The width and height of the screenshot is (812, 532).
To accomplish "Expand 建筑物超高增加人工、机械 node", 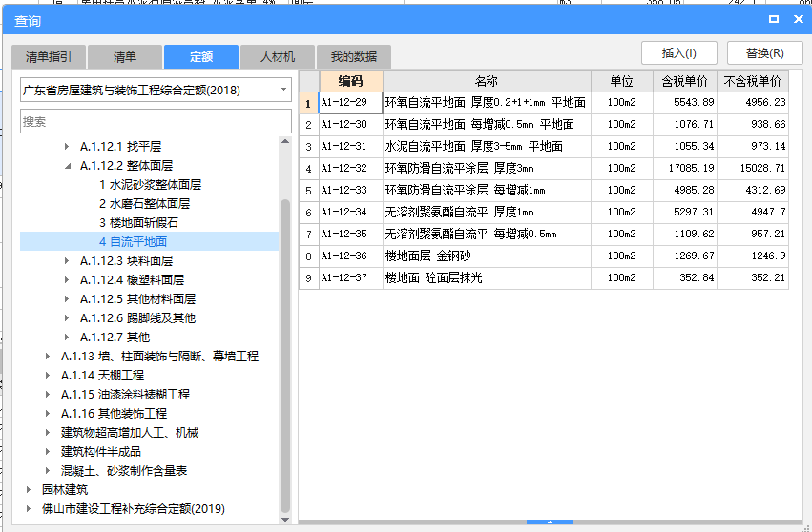I will click(48, 433).
